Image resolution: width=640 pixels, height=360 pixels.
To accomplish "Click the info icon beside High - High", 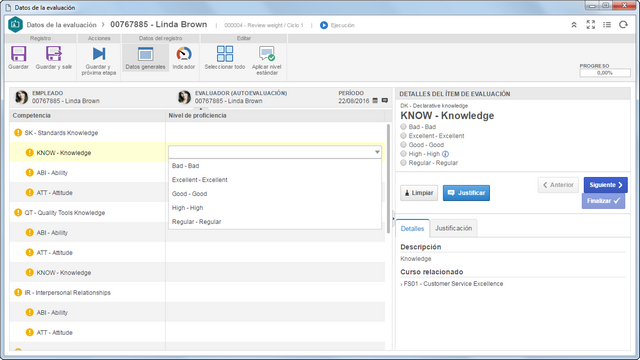I will click(x=445, y=154).
